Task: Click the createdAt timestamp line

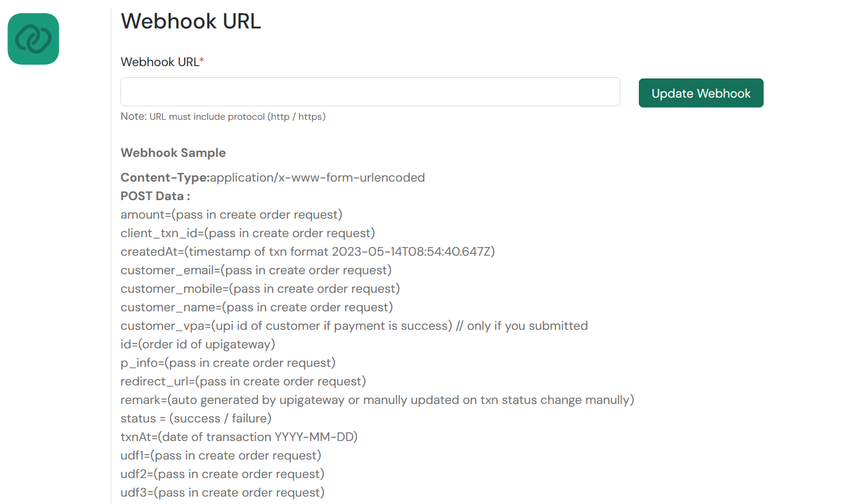Action: tap(308, 252)
